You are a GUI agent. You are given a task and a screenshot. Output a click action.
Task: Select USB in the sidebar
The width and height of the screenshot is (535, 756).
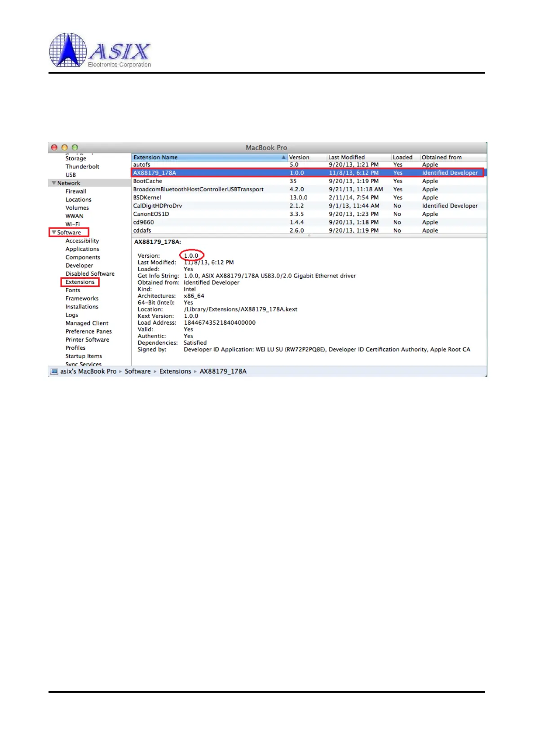[71, 175]
